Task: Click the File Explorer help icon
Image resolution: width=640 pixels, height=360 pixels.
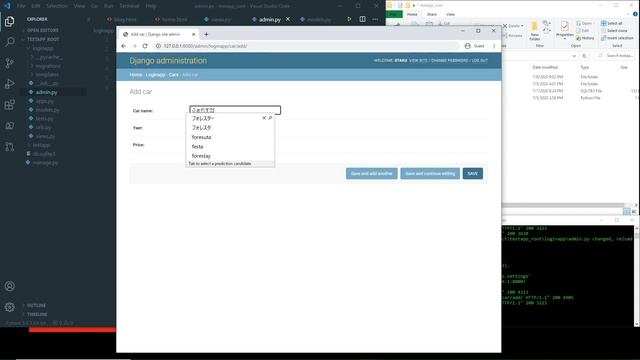Action: (x=635, y=14)
